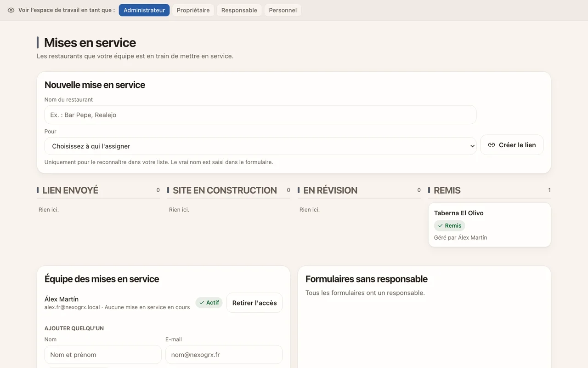Click the alex.fr@nexogrx.local email line
Screen dimensions: 588x368
117,307
